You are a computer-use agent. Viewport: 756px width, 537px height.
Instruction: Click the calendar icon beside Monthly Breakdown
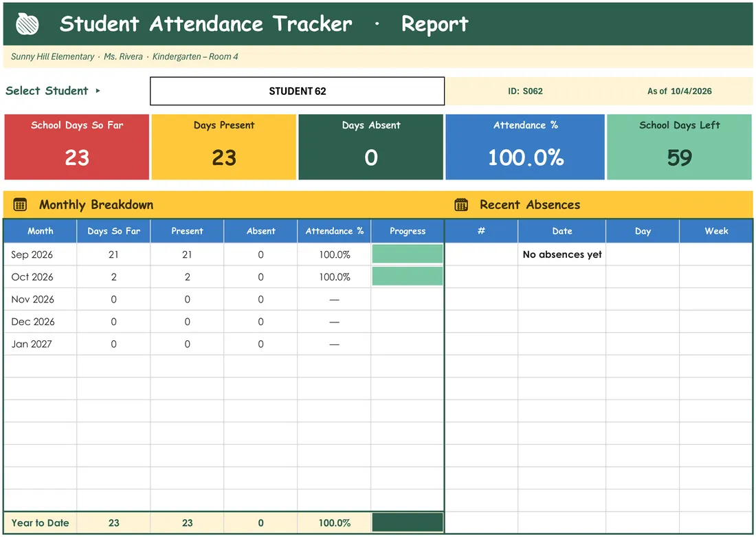click(x=20, y=205)
